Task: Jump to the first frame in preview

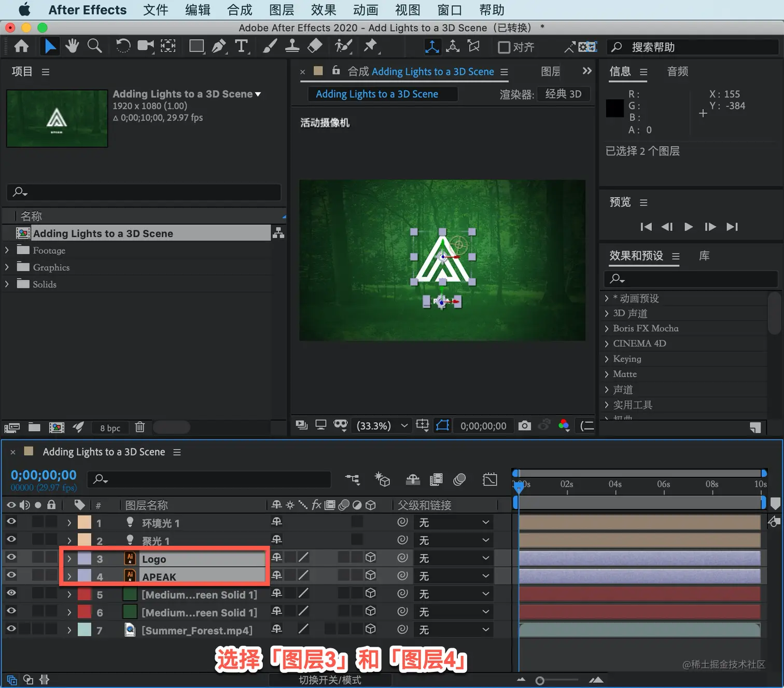Action: coord(646,227)
